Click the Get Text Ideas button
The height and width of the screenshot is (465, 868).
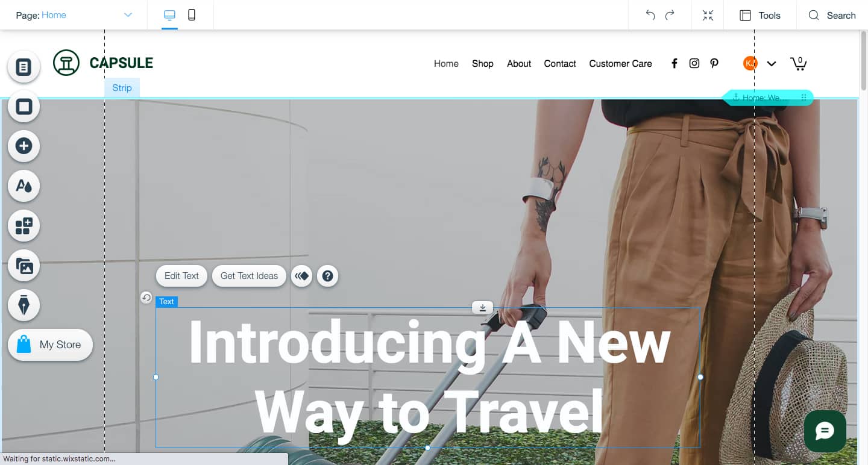point(249,276)
